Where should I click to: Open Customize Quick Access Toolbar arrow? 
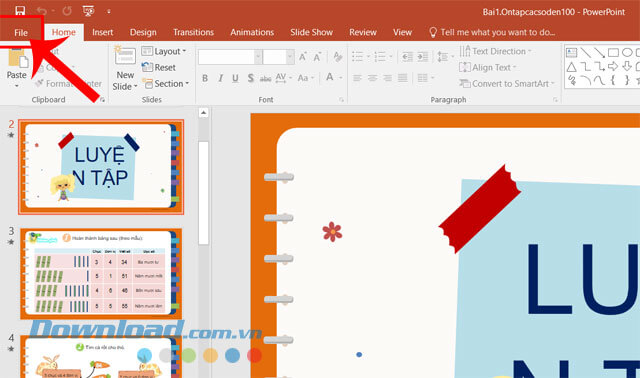tap(109, 11)
